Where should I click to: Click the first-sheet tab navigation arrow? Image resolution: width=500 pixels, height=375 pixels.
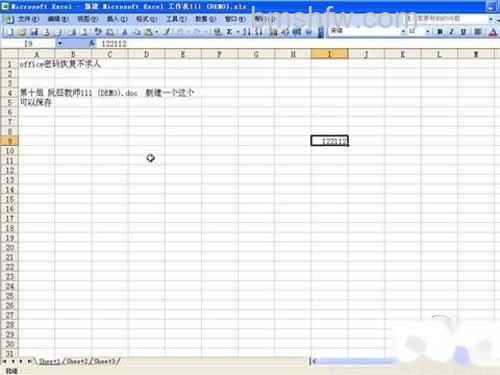(x=5, y=361)
